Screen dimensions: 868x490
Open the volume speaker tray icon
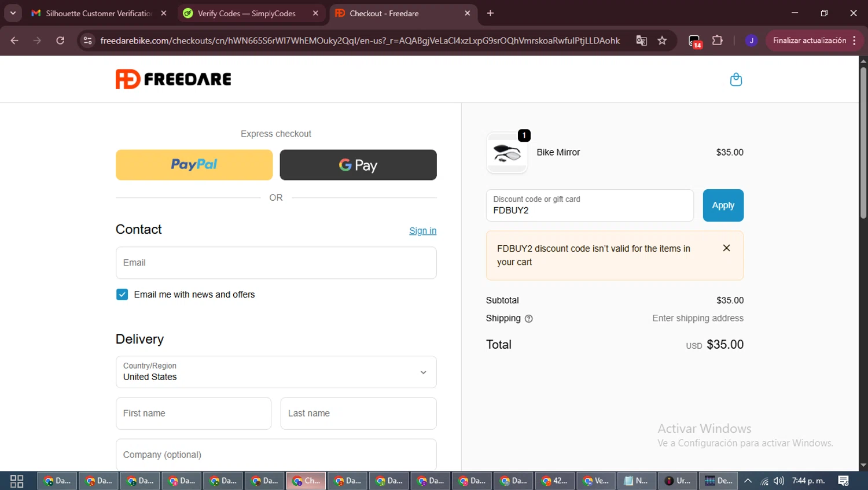pos(779,481)
